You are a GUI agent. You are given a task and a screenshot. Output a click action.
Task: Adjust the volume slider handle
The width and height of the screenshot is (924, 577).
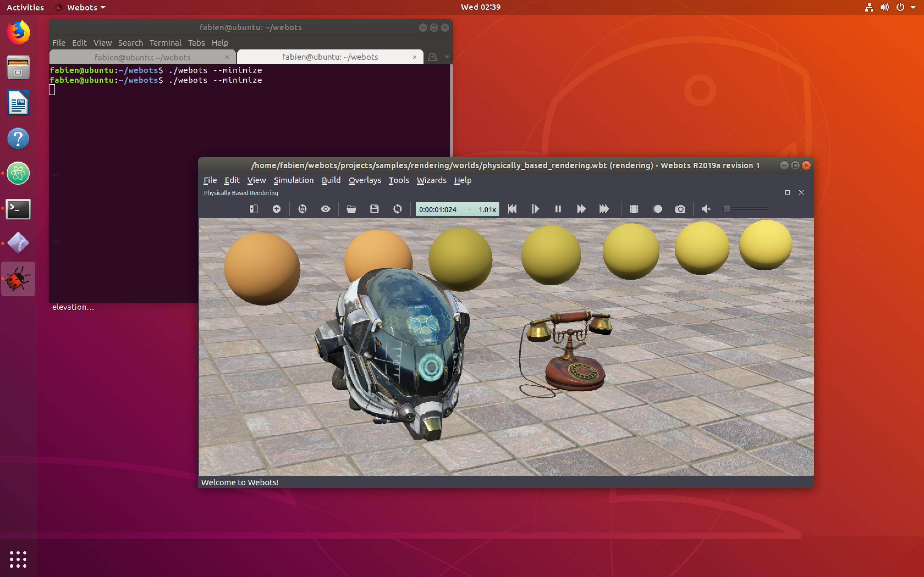[727, 208]
